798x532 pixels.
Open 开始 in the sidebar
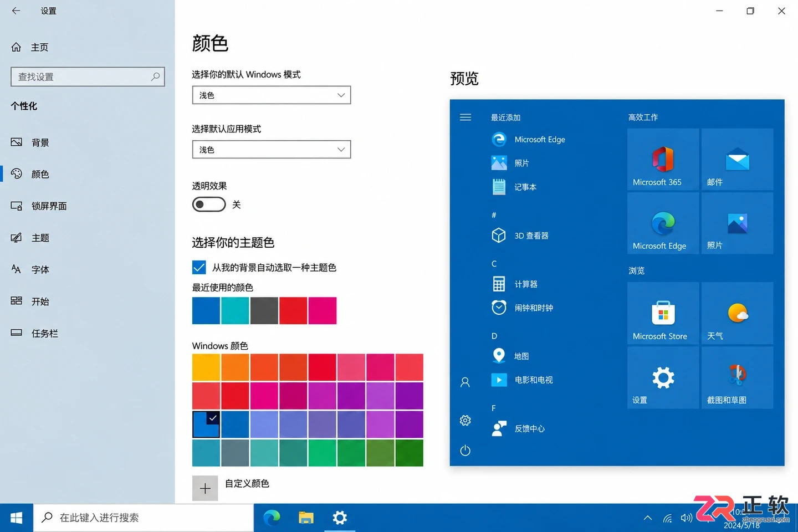click(x=87, y=301)
